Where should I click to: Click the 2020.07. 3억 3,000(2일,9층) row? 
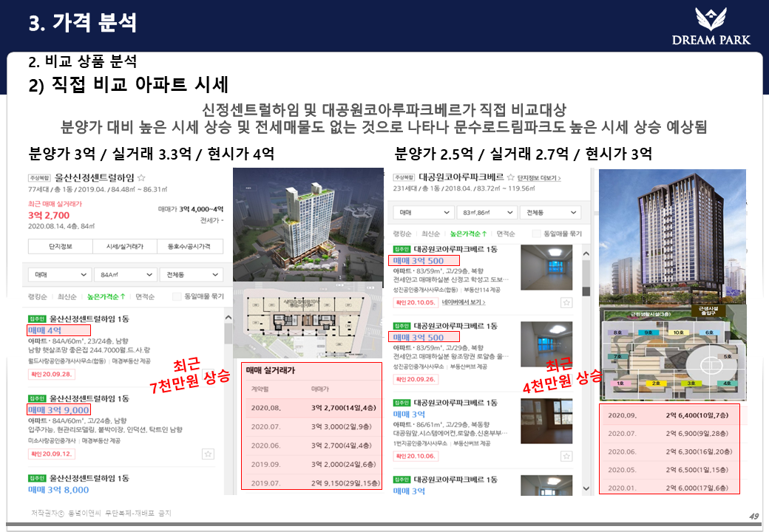pos(311,426)
